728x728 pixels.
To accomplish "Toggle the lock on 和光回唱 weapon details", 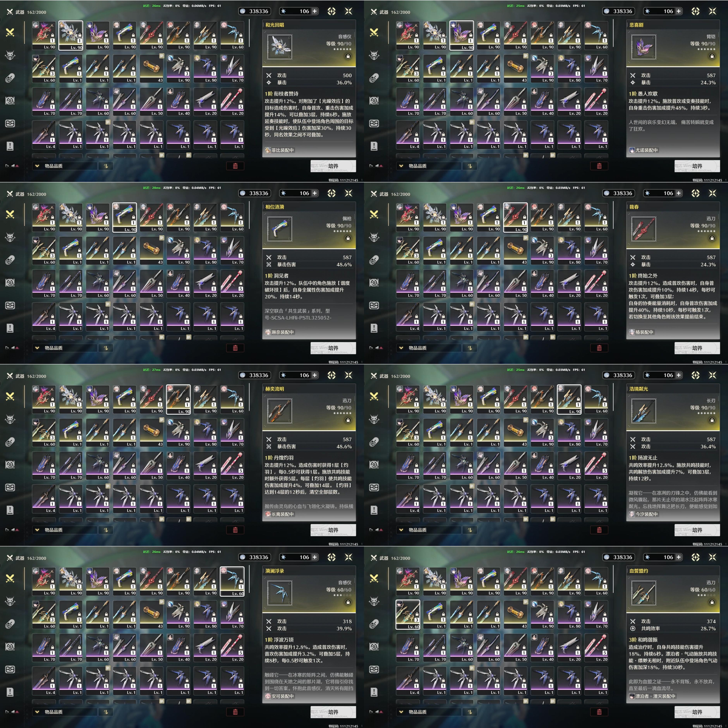I will pyautogui.click(x=348, y=56).
